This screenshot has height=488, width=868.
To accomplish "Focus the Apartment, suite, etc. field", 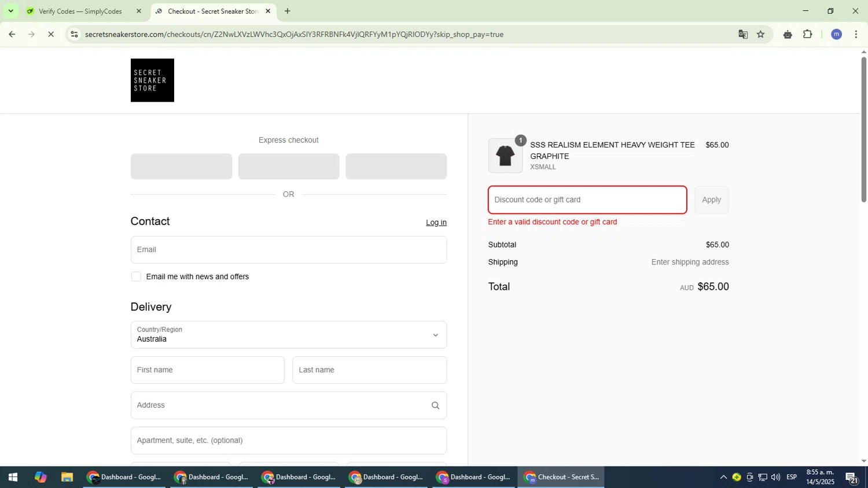I will [289, 441].
